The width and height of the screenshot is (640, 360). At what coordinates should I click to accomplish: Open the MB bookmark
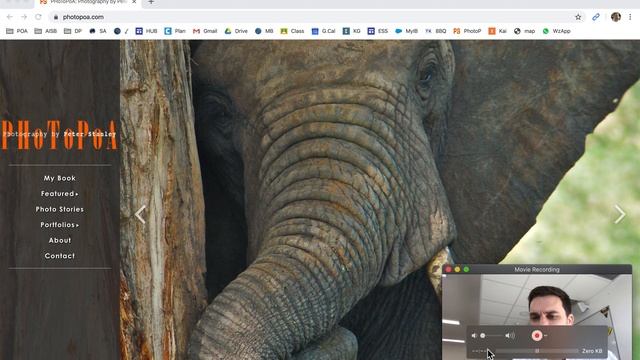(264, 31)
